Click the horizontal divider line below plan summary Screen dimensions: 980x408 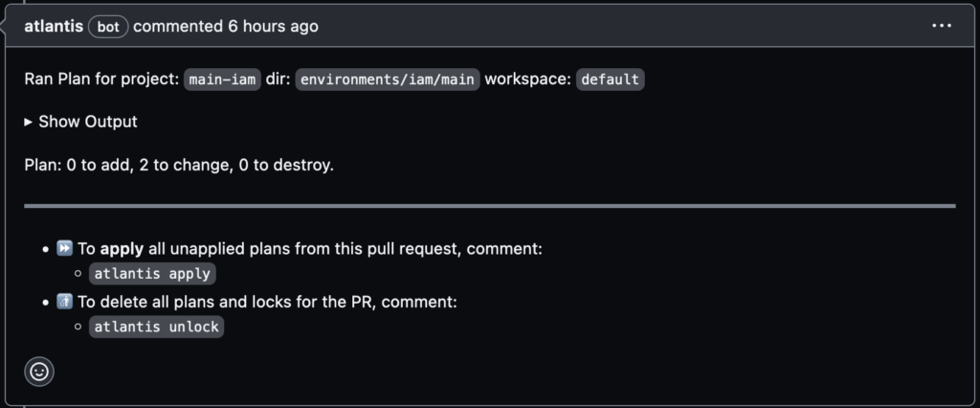click(x=490, y=206)
